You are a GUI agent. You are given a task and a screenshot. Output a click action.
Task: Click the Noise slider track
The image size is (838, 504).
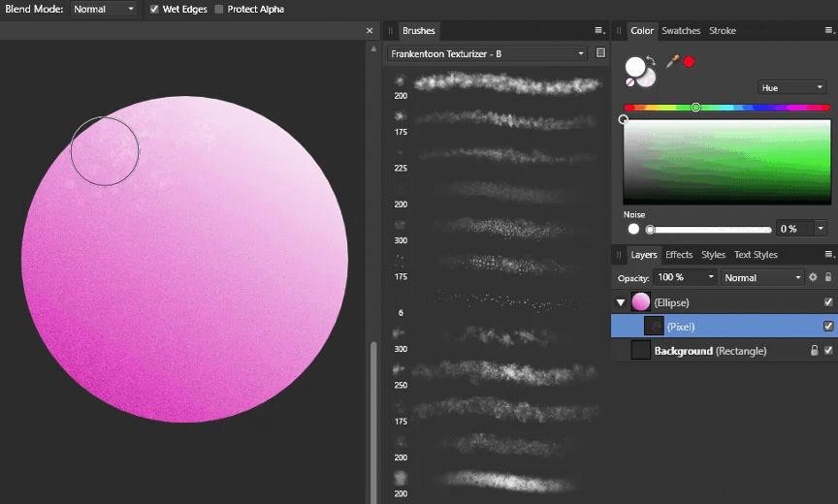click(x=710, y=230)
